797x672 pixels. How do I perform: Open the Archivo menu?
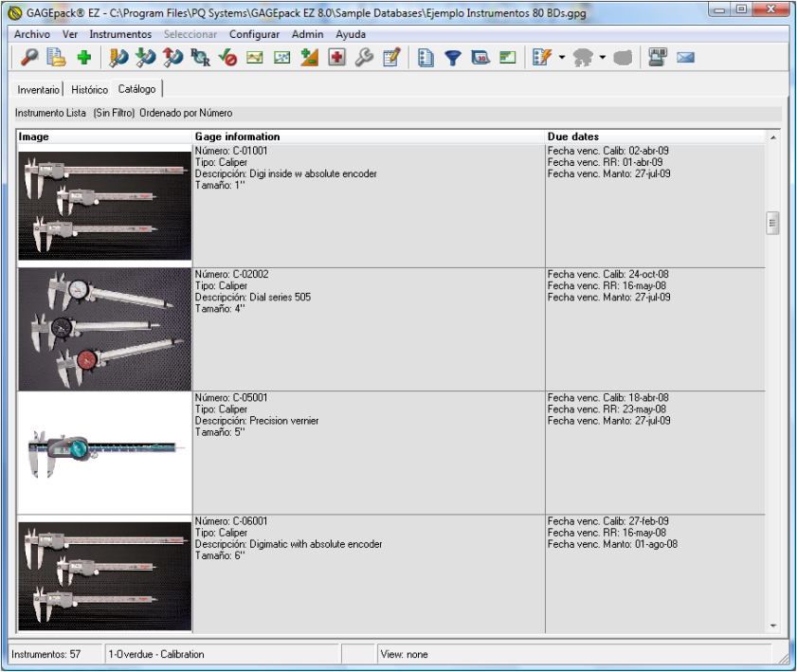coord(32,34)
